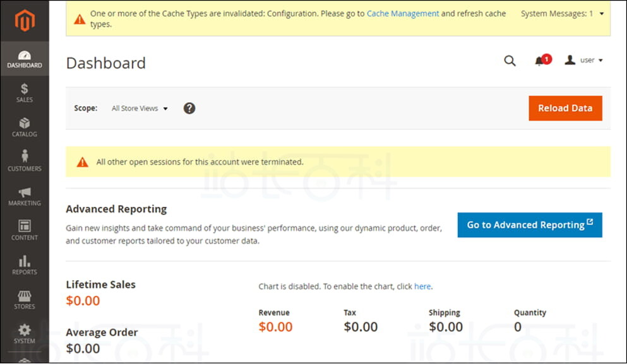This screenshot has height=364, width=627.
Task: Open the Marketing megaphone menu
Action: pos(25,196)
